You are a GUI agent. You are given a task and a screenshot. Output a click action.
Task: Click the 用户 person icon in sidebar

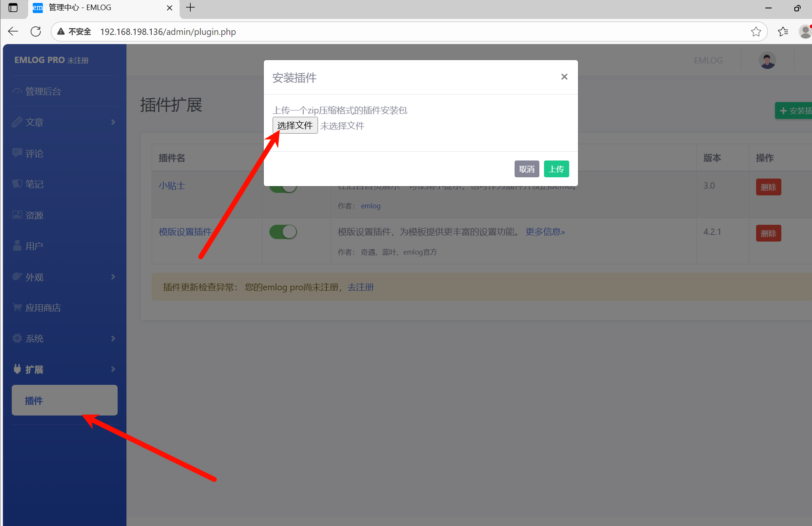17,246
